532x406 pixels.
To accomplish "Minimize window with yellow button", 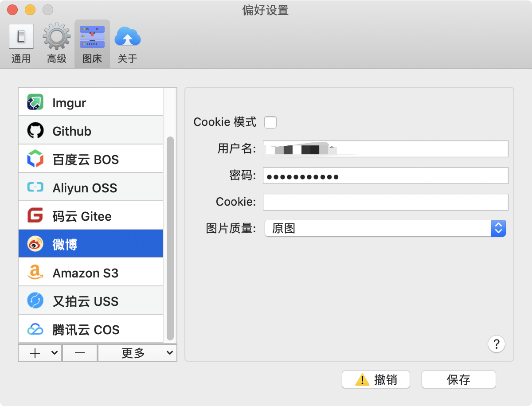I will pyautogui.click(x=30, y=9).
